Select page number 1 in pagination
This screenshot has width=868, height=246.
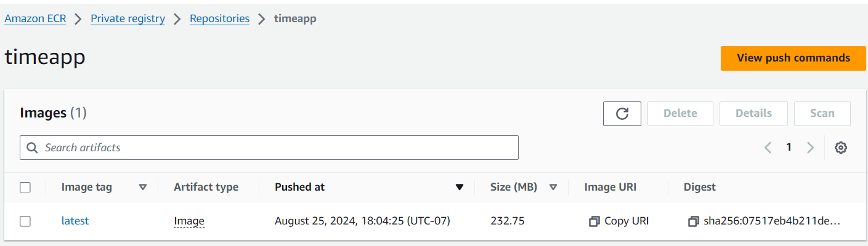click(789, 148)
